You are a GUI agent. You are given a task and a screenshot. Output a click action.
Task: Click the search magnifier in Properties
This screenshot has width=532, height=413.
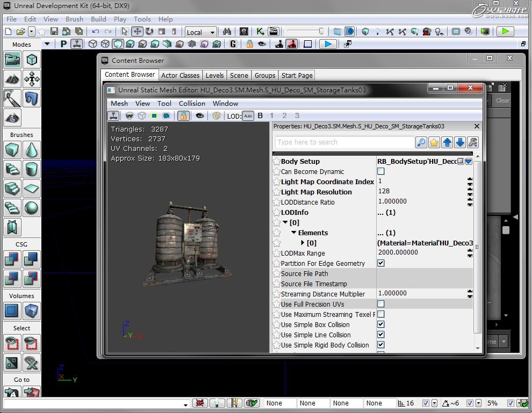click(421, 142)
